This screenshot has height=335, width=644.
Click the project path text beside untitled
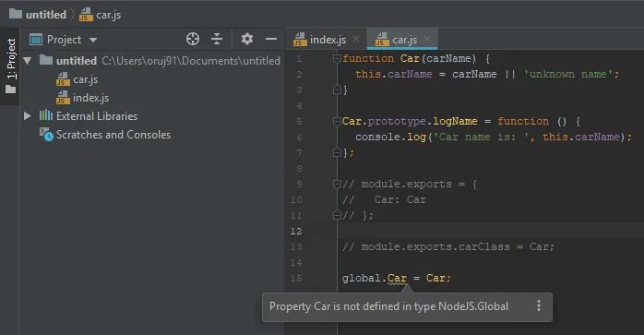(x=191, y=61)
